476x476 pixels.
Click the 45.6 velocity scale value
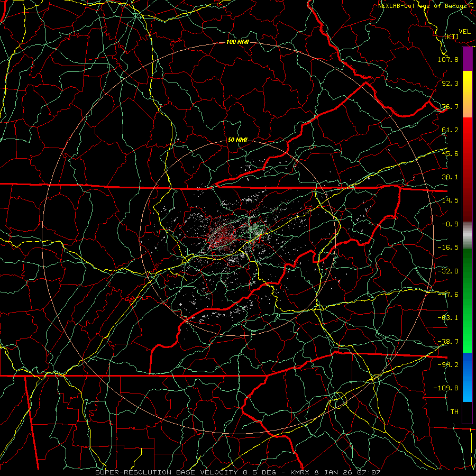click(x=450, y=153)
